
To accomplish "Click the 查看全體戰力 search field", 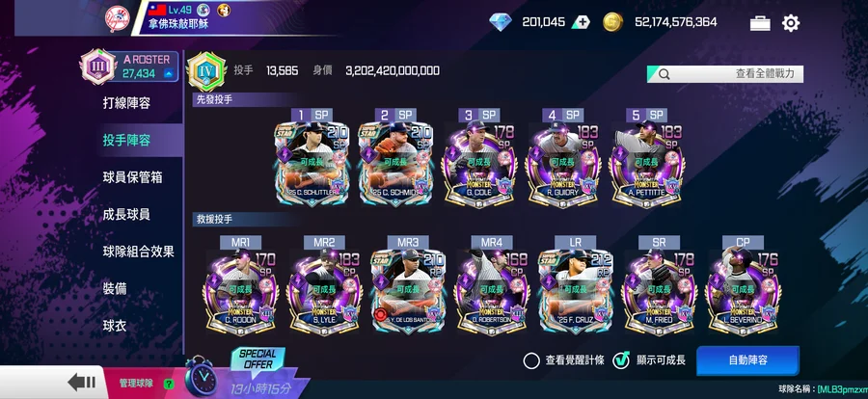I will pos(725,73).
